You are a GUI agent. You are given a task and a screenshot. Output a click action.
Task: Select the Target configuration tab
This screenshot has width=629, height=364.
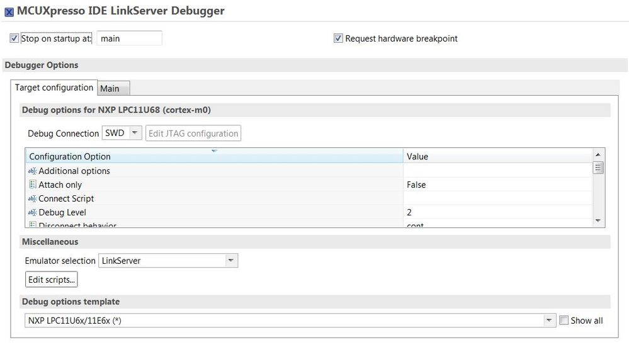coord(54,88)
